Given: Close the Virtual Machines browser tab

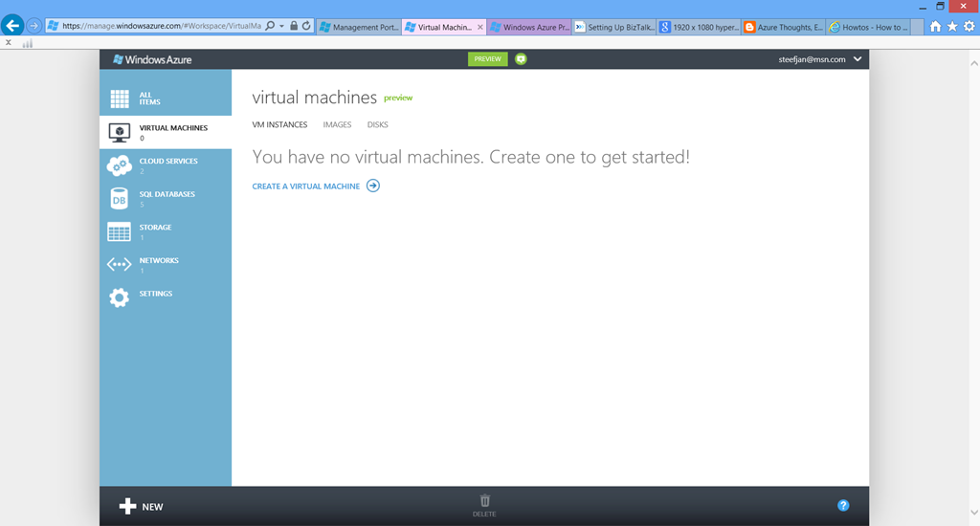Looking at the screenshot, I should [x=480, y=27].
